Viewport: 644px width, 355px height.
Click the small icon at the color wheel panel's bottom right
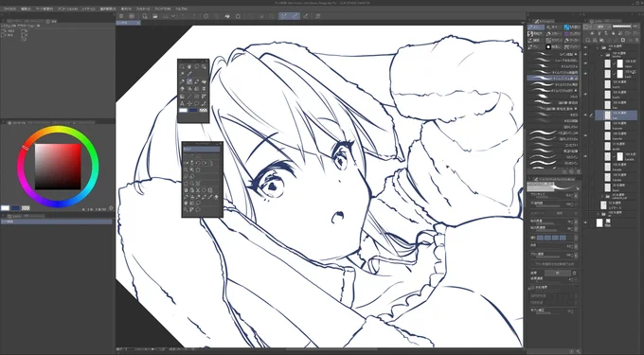point(111,208)
